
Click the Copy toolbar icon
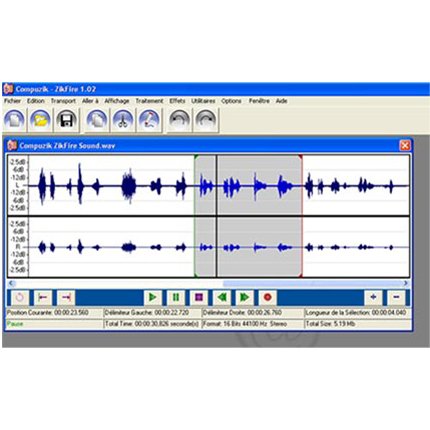(97, 120)
